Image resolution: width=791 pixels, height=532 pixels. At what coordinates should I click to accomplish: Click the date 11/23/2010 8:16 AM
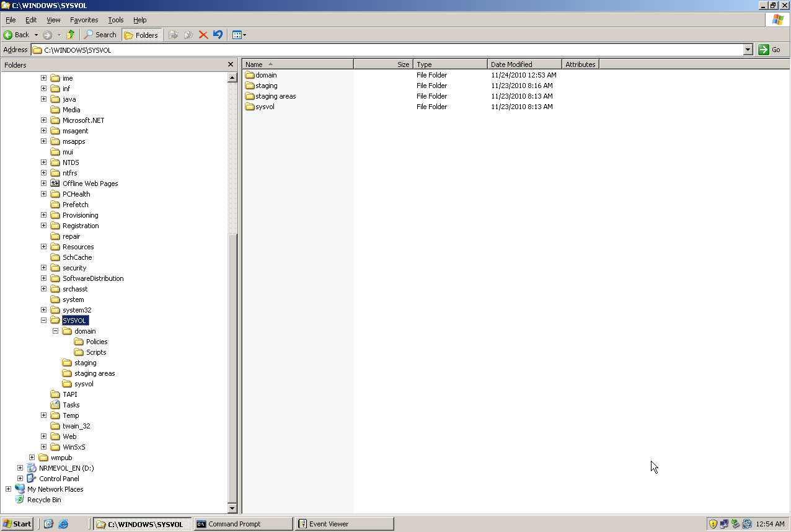[x=522, y=86]
